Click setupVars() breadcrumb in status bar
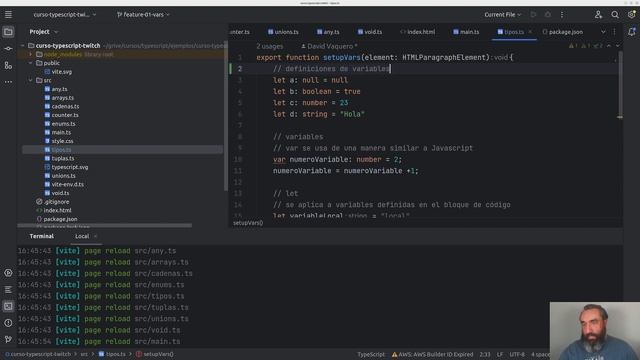 pos(155,354)
